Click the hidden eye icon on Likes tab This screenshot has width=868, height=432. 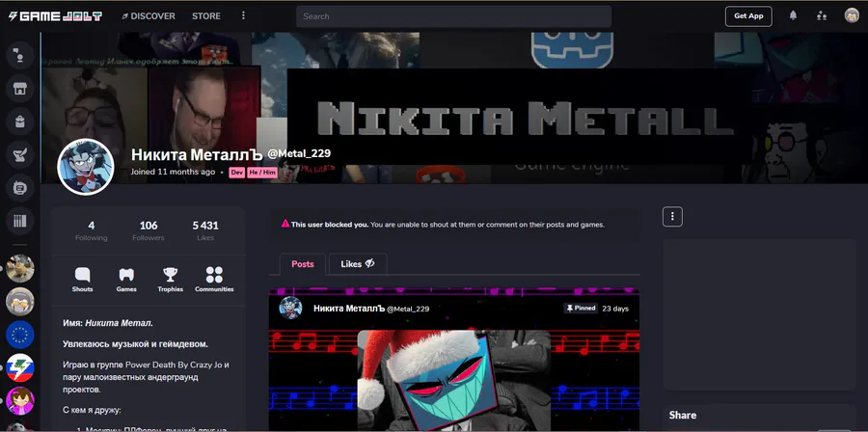click(x=369, y=264)
